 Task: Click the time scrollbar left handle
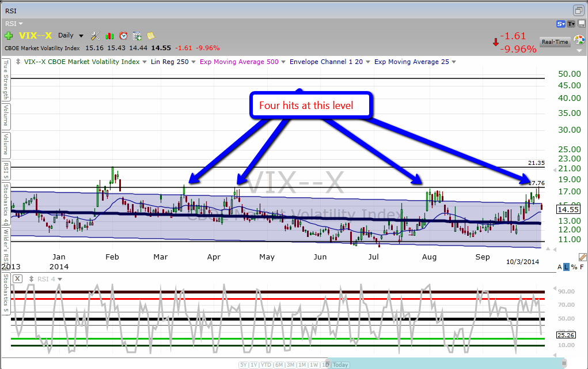point(327,363)
